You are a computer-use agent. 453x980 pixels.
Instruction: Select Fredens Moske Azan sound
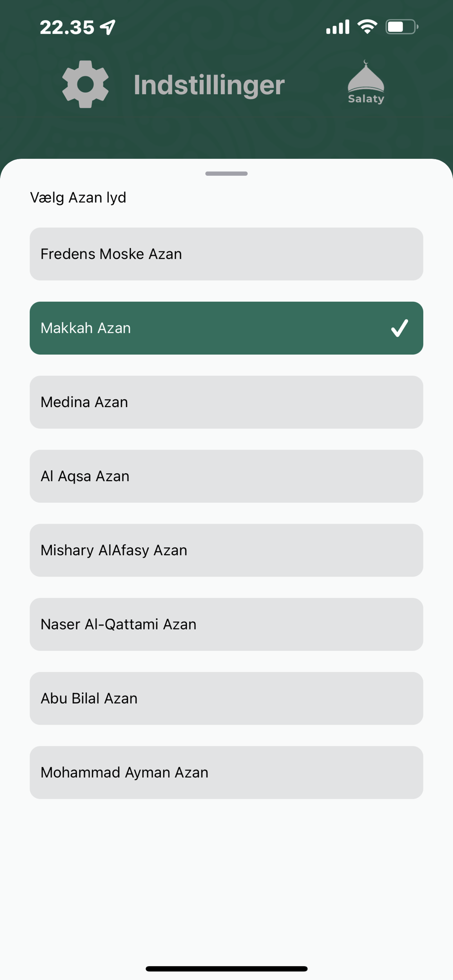(226, 254)
